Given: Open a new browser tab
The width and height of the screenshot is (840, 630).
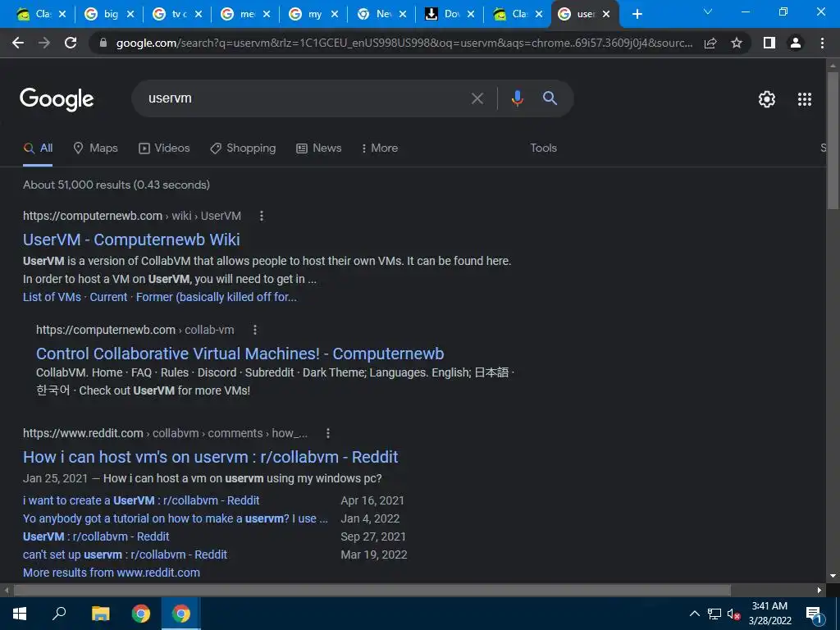Looking at the screenshot, I should tap(637, 14).
